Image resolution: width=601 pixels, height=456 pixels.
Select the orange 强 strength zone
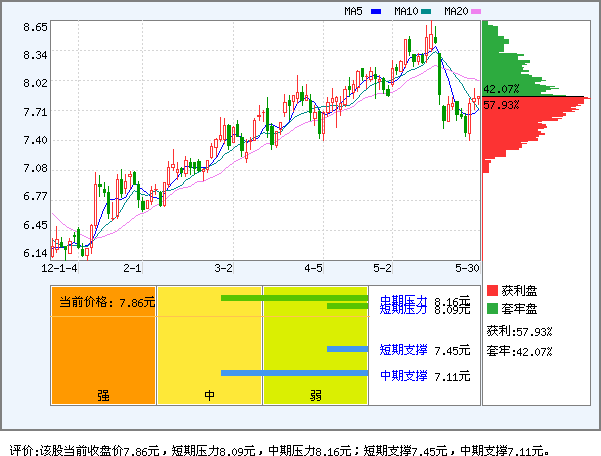click(103, 345)
